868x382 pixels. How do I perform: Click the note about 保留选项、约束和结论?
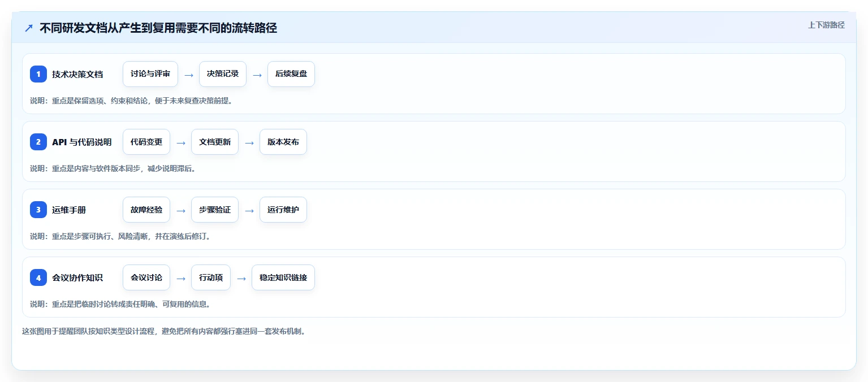click(x=131, y=101)
